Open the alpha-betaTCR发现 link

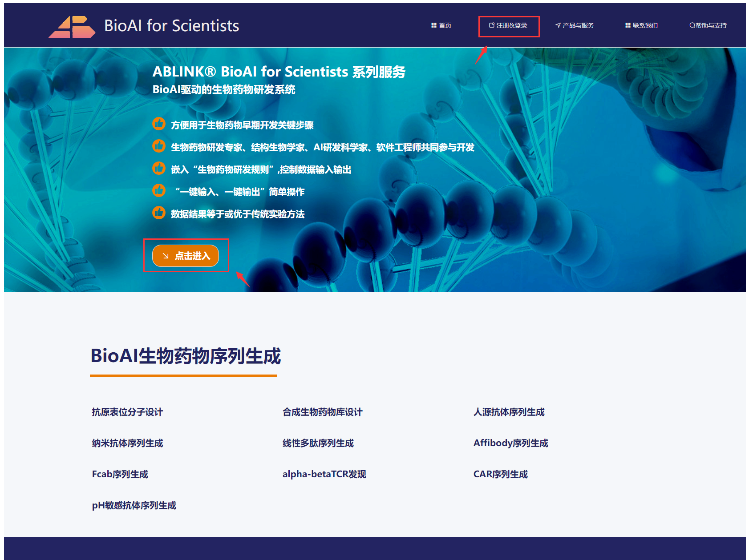(324, 474)
